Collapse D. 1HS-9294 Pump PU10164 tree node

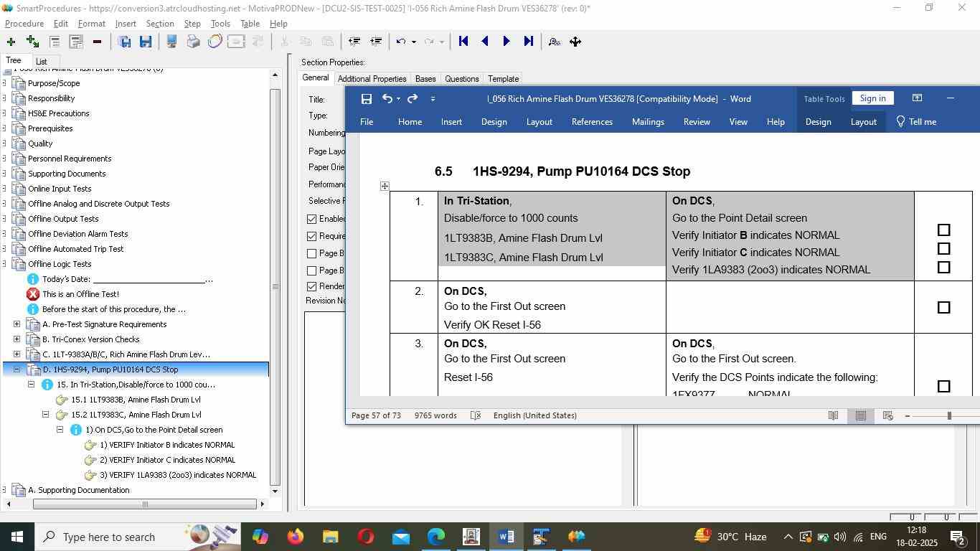(x=17, y=369)
